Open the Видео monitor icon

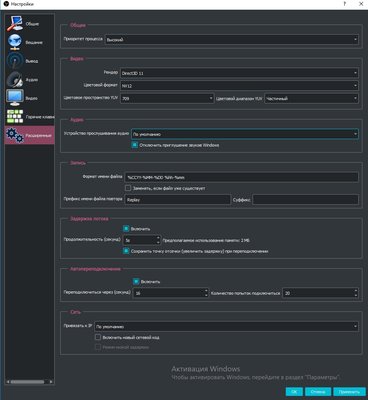point(15,98)
